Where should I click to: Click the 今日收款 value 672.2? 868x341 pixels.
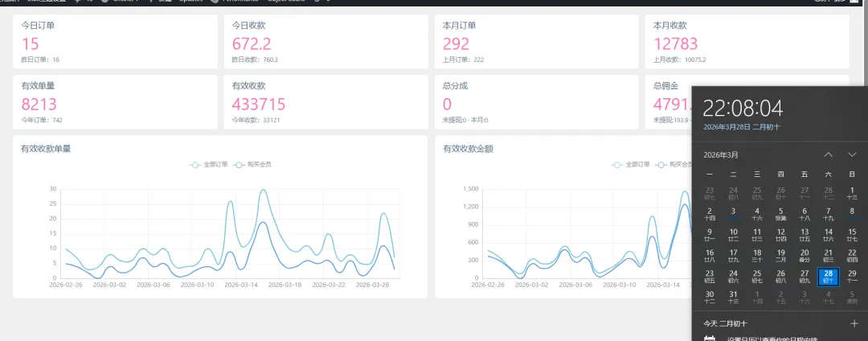(252, 43)
